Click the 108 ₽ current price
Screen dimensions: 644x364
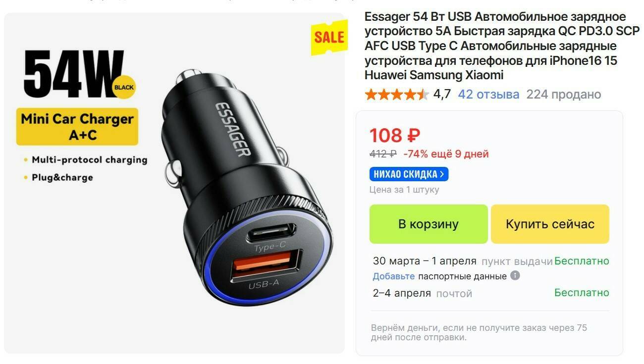(395, 135)
